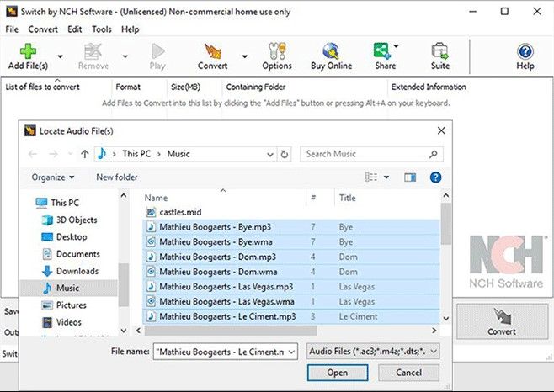The width and height of the screenshot is (554, 392).
Task: Open the Tools menu
Action: 101,29
